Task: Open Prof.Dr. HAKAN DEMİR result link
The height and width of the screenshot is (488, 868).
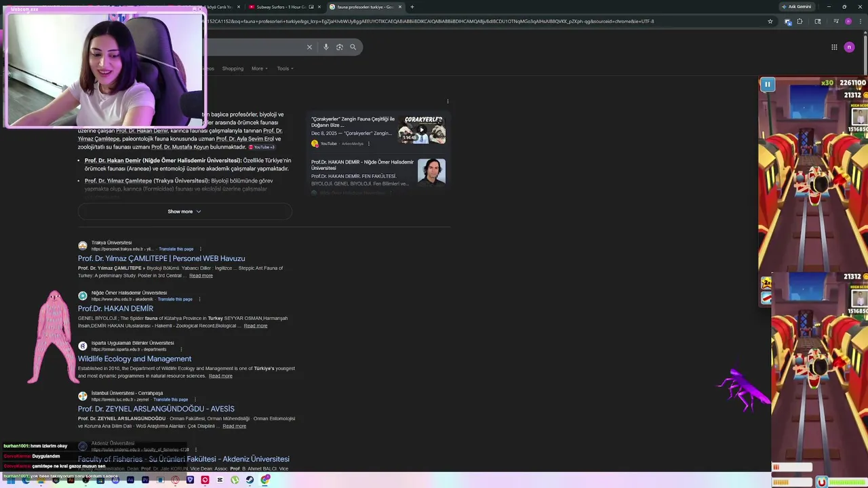Action: 115,308
